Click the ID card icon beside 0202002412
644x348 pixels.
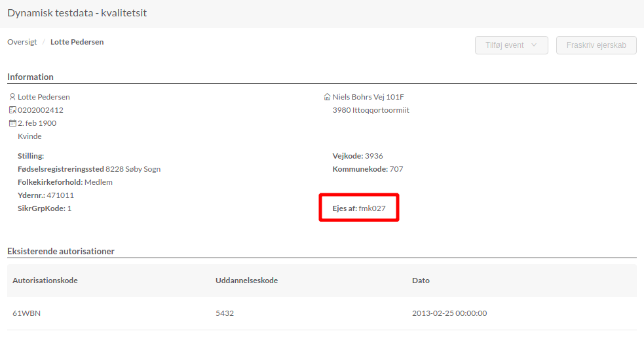point(12,110)
